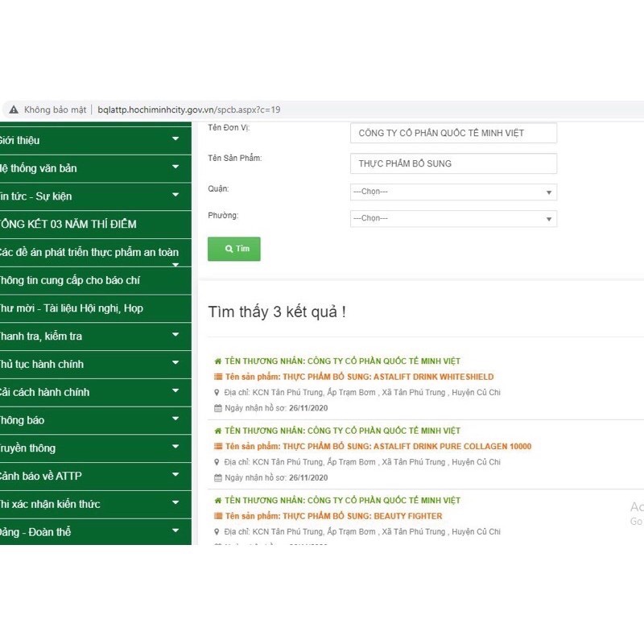Expand the Cảnh báo về ATTP arrow

[x=175, y=474]
